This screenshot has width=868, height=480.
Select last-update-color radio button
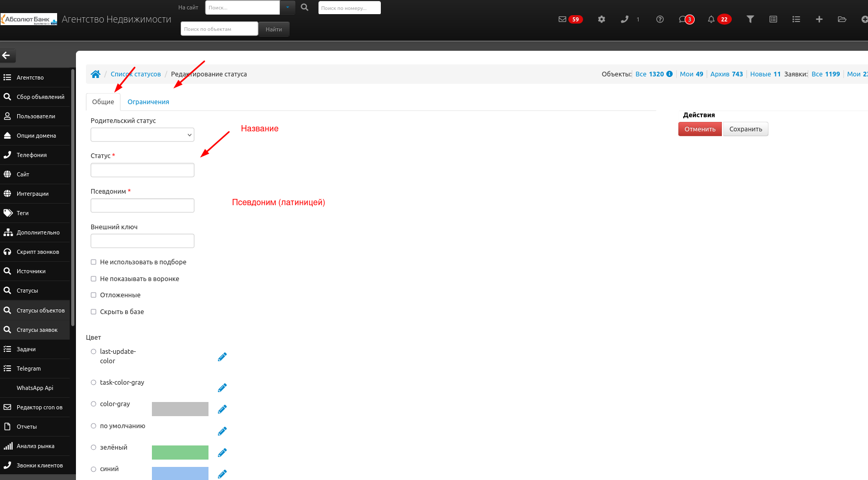coord(94,352)
